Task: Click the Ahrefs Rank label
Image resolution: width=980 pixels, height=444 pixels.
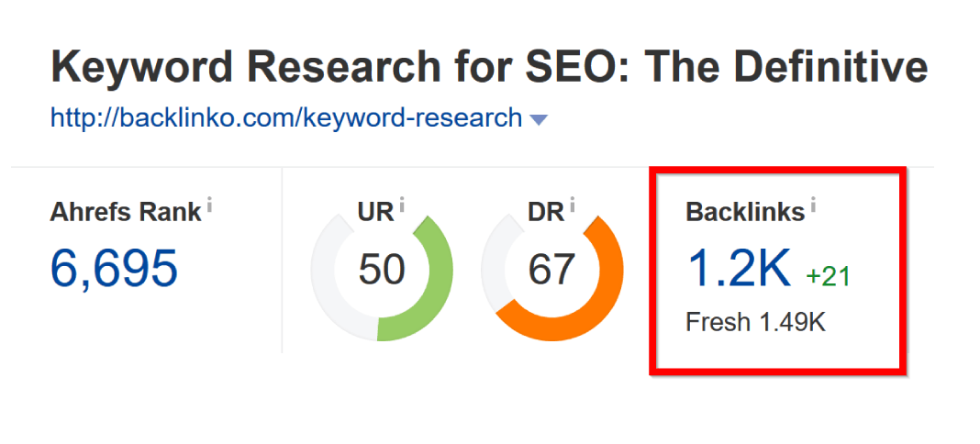Action: click(125, 212)
